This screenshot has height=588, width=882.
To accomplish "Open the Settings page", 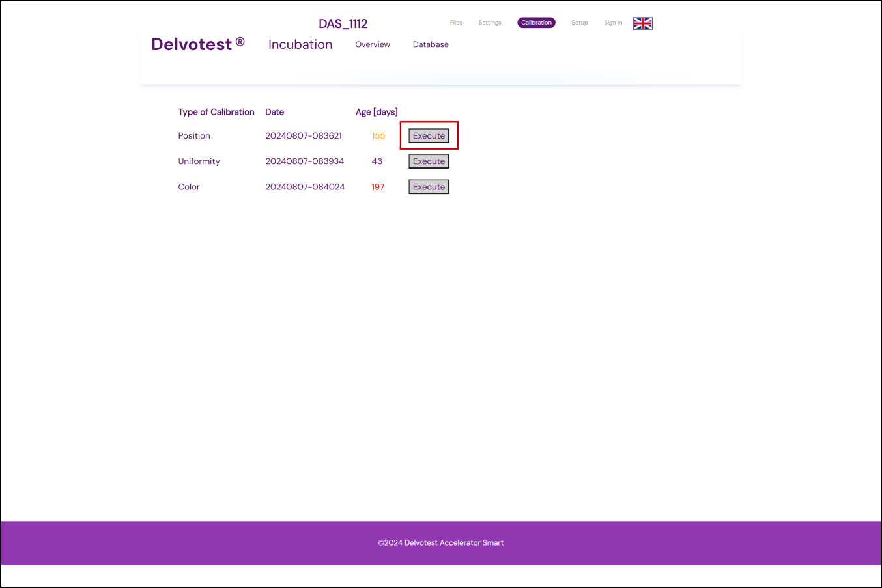I will pos(490,23).
